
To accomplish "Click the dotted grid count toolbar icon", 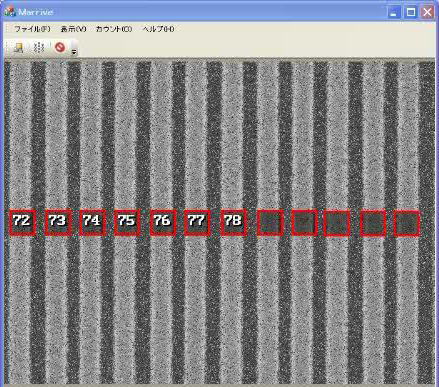I will click(39, 47).
